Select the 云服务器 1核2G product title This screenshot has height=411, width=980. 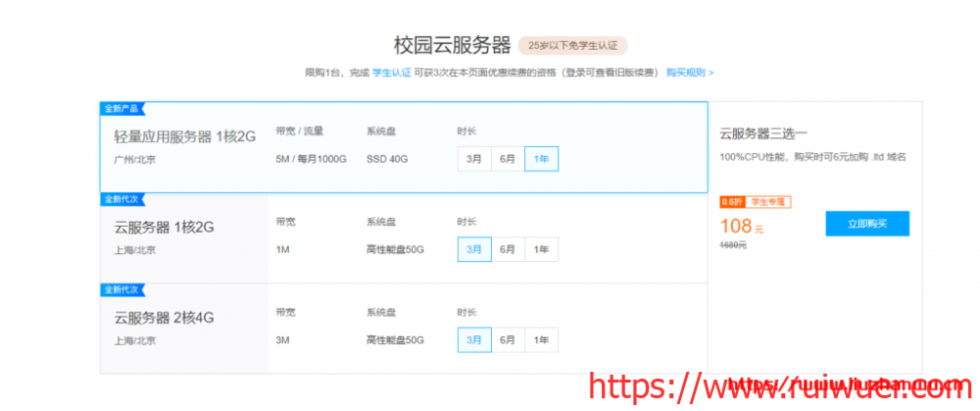pyautogui.click(x=164, y=228)
